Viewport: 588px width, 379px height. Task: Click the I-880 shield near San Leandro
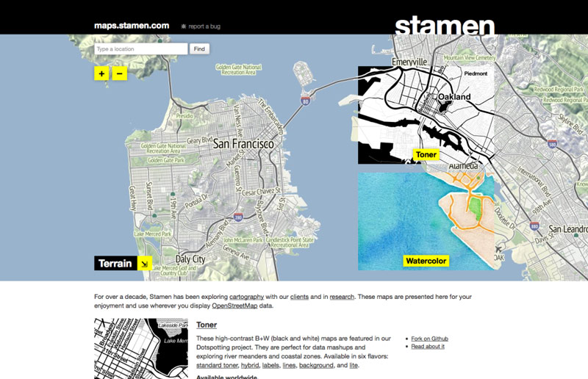point(534,226)
